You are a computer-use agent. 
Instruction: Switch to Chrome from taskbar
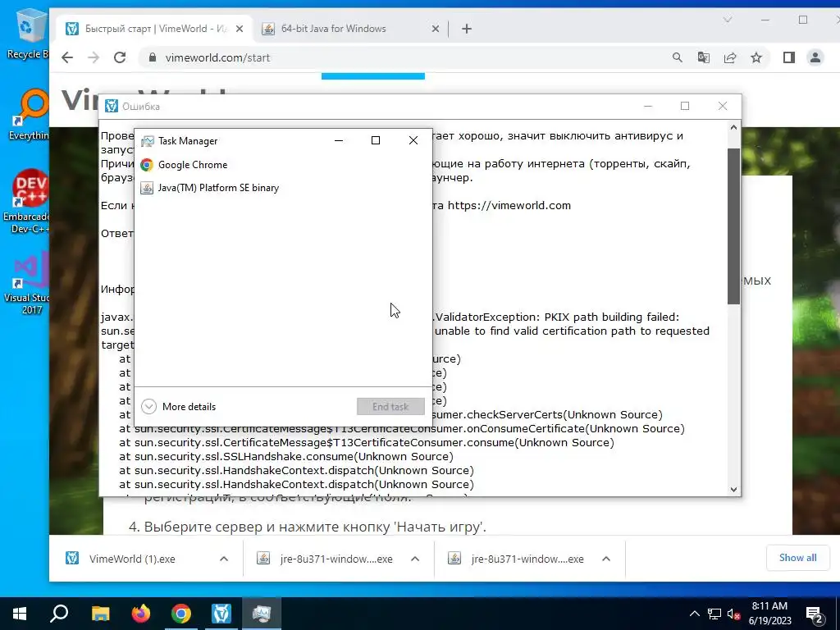181,614
